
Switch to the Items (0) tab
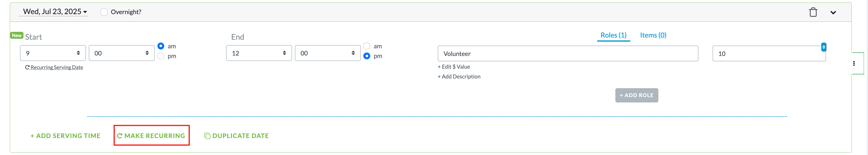click(653, 35)
